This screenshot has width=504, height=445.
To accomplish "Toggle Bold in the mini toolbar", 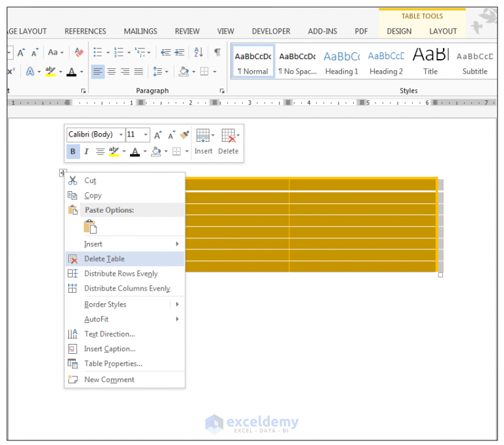I will 73,152.
